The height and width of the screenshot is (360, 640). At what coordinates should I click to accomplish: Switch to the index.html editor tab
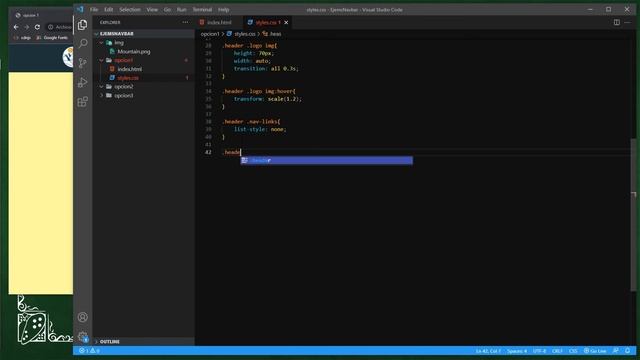219,22
